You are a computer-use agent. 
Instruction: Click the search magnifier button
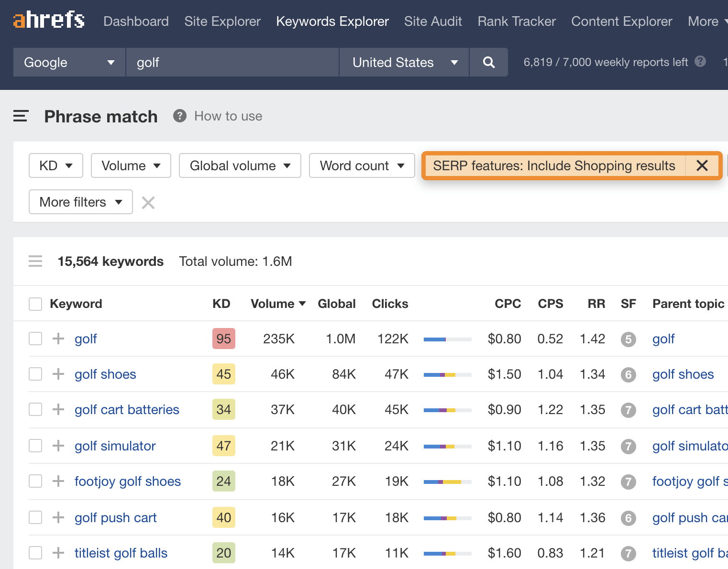pyautogui.click(x=488, y=62)
